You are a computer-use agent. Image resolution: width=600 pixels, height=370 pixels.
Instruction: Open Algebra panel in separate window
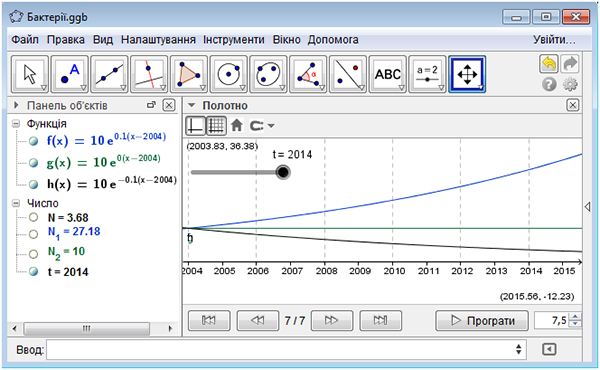152,105
